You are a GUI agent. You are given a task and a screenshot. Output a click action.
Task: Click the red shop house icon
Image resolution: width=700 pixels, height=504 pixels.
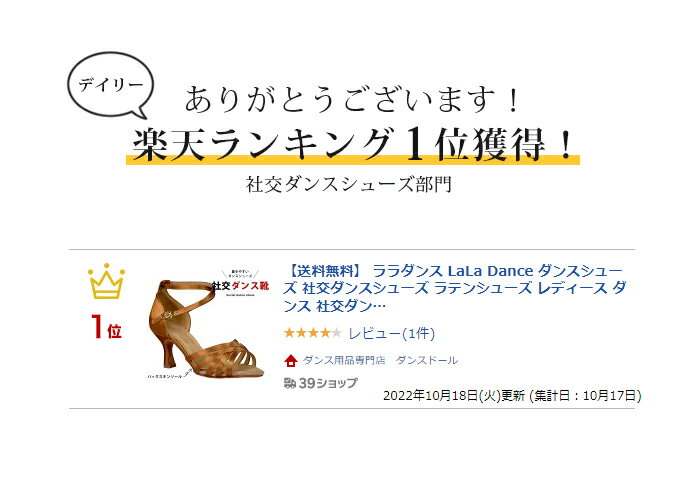291,360
